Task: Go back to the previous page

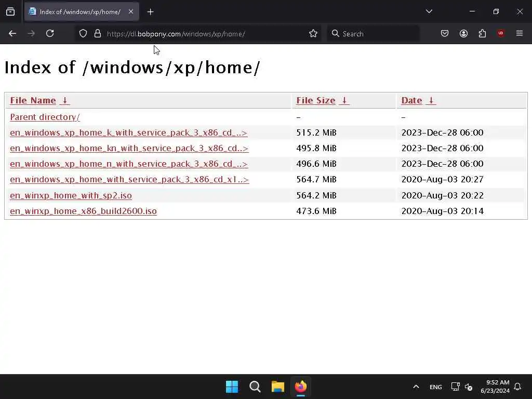Action: [12, 33]
